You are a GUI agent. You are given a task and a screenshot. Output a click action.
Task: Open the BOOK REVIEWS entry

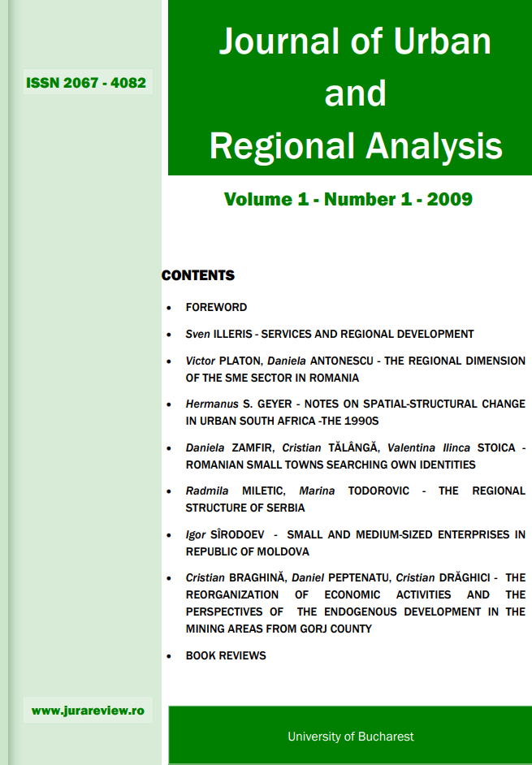pos(226,655)
